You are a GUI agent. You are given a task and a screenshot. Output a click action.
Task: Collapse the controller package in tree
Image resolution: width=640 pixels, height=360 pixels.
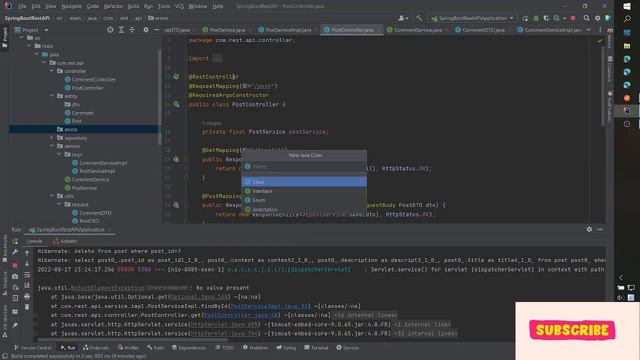(52, 71)
